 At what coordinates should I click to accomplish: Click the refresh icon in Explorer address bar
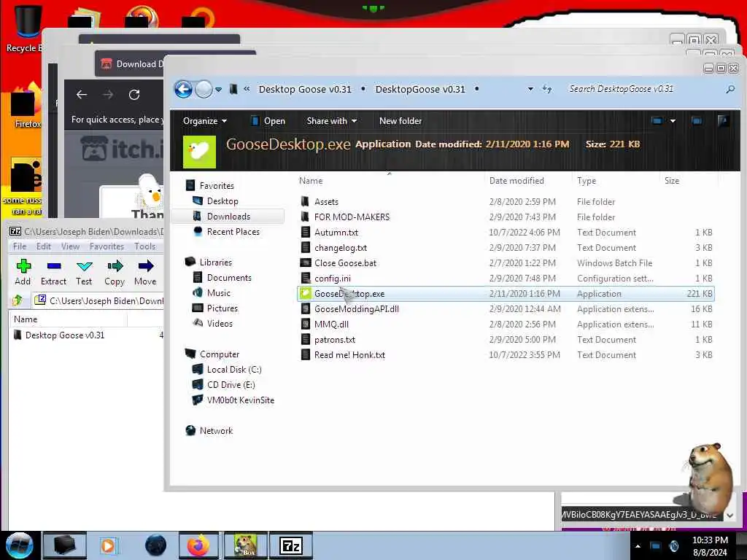[x=547, y=89]
